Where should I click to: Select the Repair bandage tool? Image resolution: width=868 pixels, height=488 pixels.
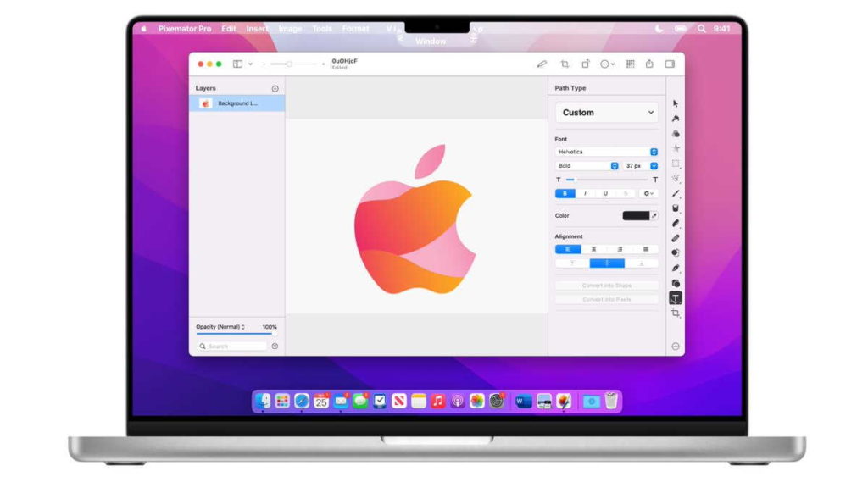(x=676, y=238)
